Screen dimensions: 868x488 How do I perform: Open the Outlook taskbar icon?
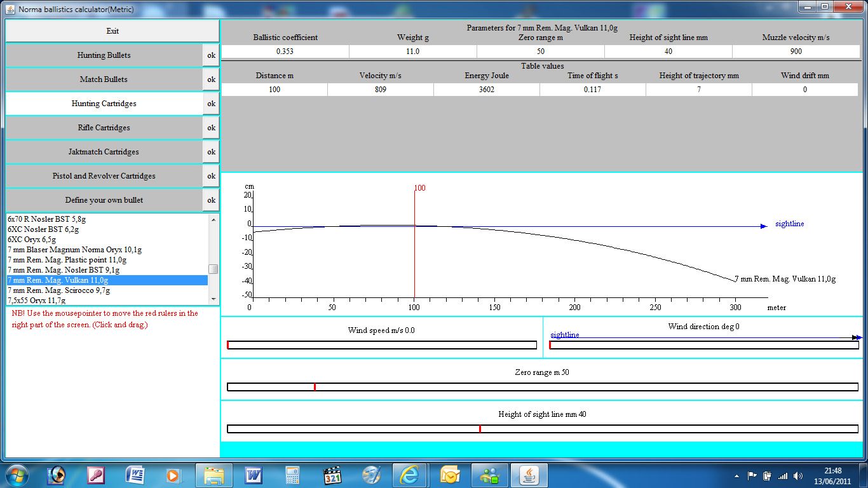[x=450, y=475]
